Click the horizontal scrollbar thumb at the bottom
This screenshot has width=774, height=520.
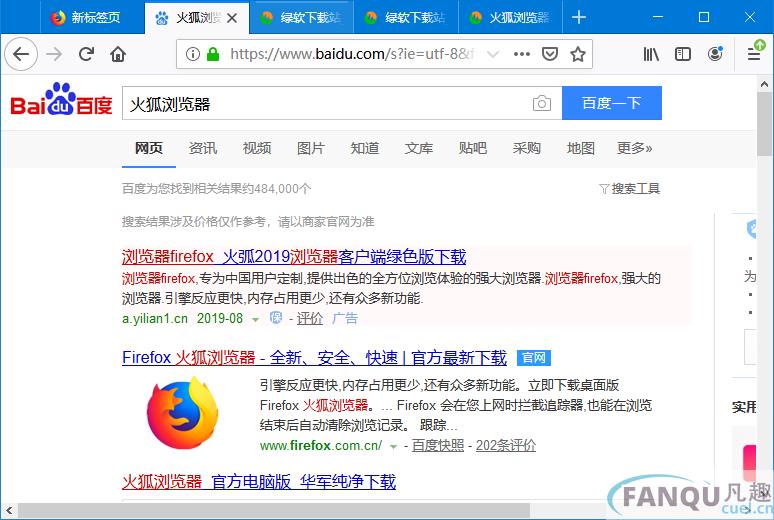point(274,510)
